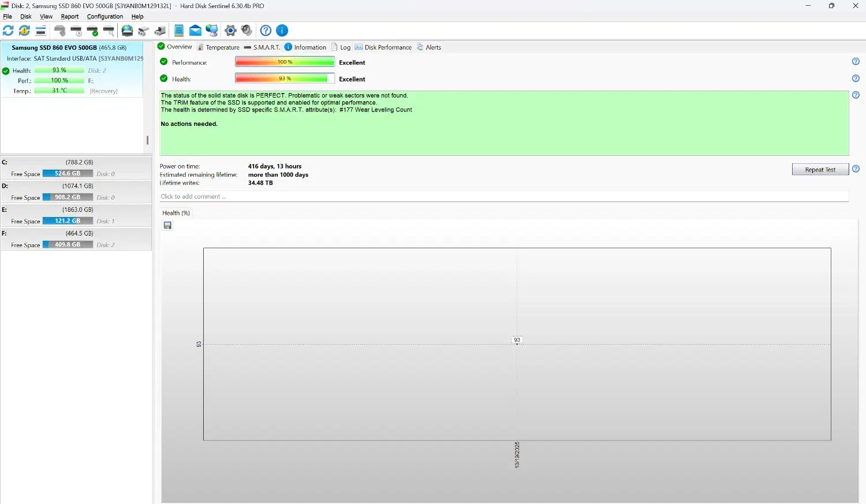
Task: Click the envelope e-mail toolbar icon
Action: pyautogui.click(x=195, y=31)
